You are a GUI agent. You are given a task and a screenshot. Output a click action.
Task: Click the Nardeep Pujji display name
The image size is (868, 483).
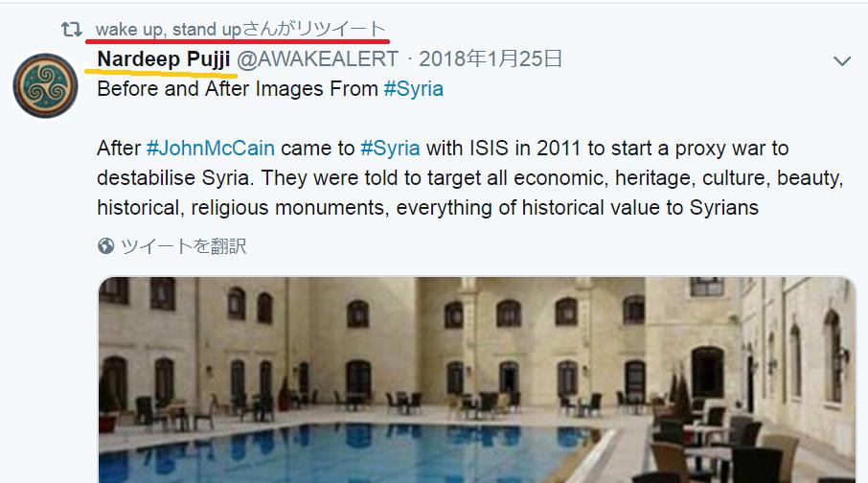pyautogui.click(x=164, y=58)
